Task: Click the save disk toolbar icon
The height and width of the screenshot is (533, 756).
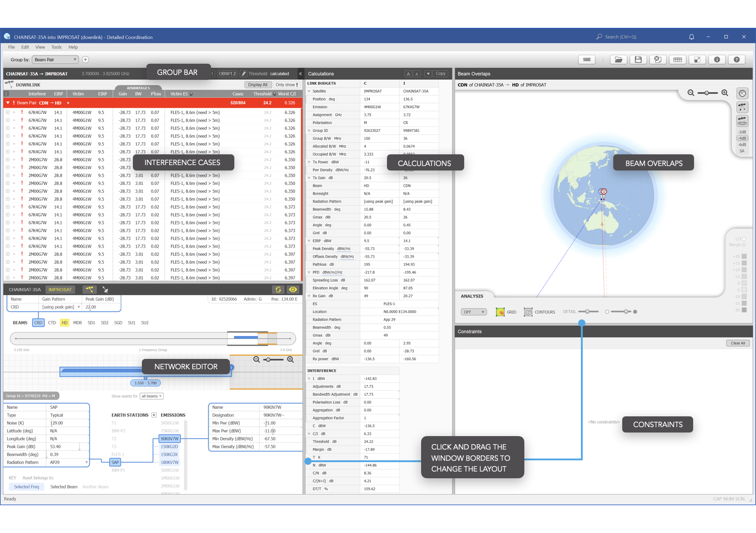Action: (x=638, y=60)
